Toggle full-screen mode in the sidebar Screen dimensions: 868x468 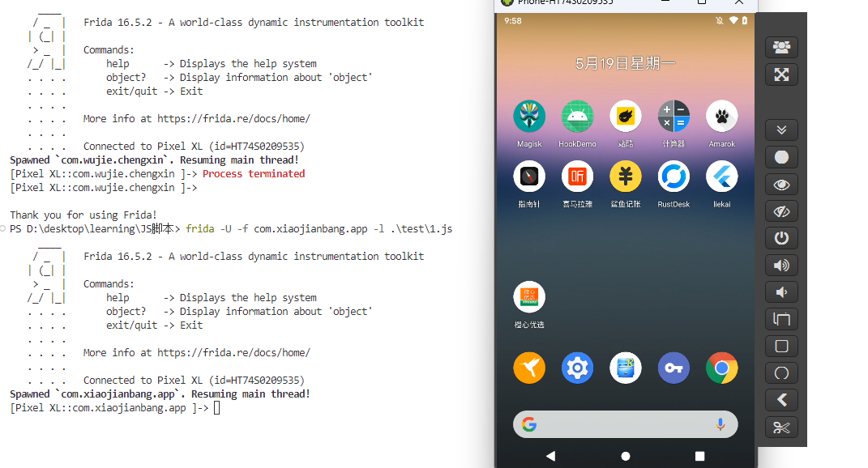pos(781,74)
